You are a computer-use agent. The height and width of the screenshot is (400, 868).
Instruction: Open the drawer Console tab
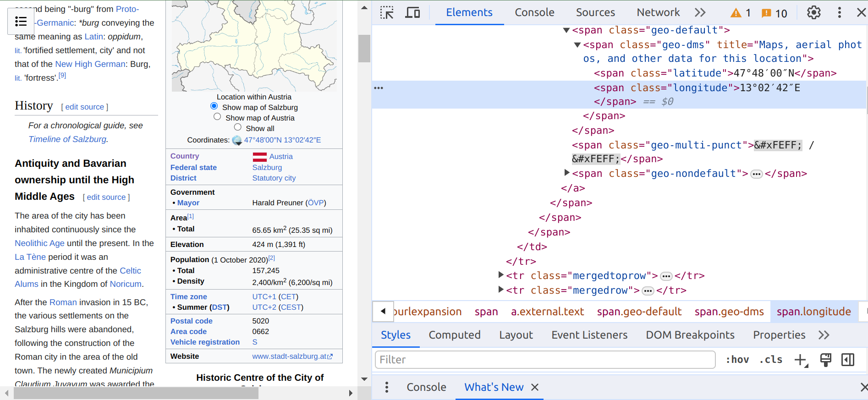tap(426, 387)
